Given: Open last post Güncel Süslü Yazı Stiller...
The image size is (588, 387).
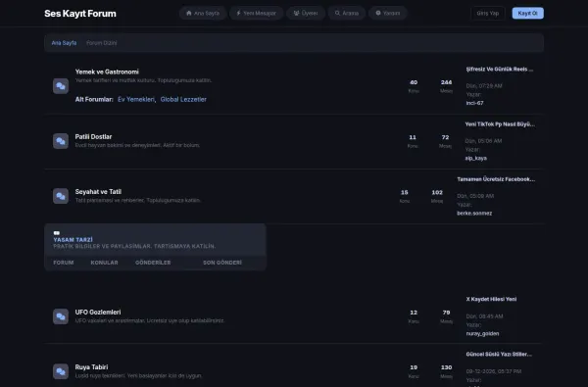Looking at the screenshot, I should tap(499, 355).
